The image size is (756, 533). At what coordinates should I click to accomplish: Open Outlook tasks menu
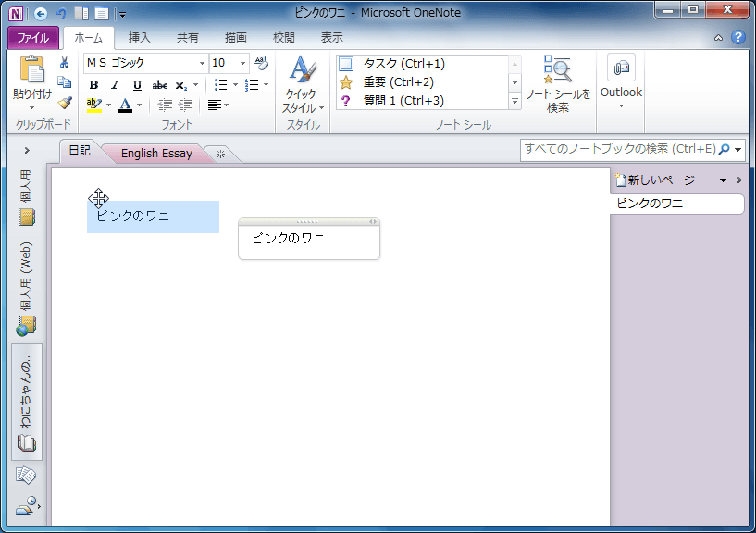pos(621,82)
